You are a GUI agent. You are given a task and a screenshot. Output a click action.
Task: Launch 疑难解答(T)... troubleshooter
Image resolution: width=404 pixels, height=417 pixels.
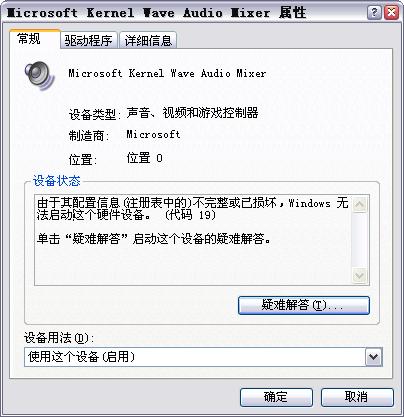pos(304,305)
